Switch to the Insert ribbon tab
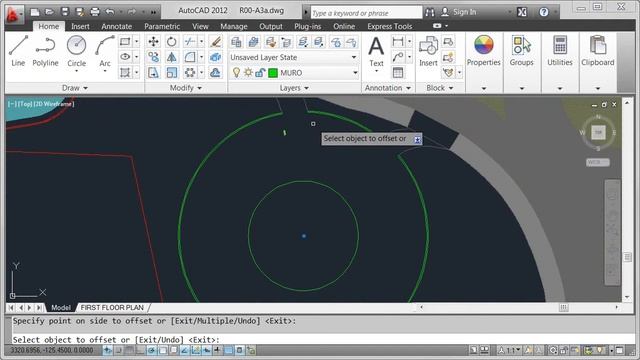 click(80, 26)
